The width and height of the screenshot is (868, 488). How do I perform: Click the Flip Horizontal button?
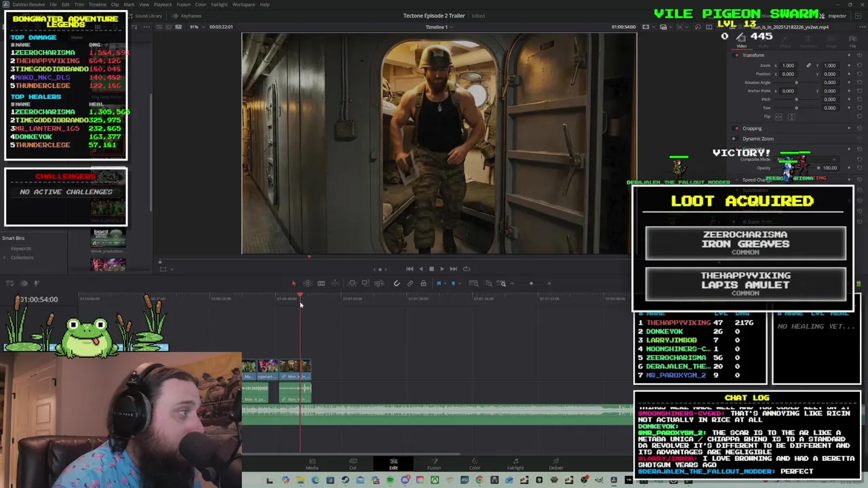pyautogui.click(x=777, y=117)
